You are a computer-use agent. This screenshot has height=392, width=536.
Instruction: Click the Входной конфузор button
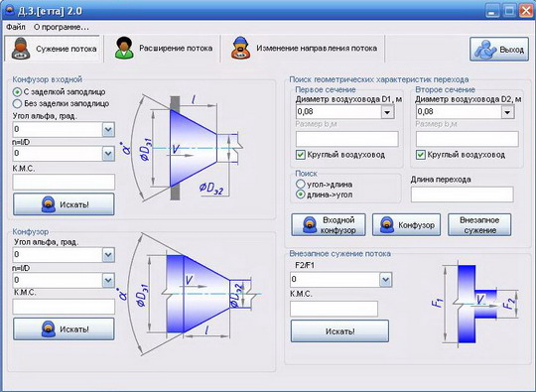[x=329, y=225]
